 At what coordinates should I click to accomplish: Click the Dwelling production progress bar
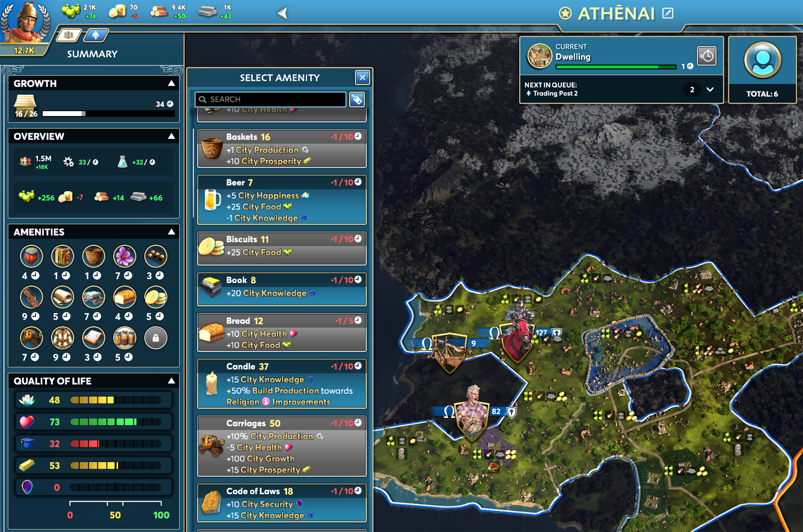tap(616, 67)
